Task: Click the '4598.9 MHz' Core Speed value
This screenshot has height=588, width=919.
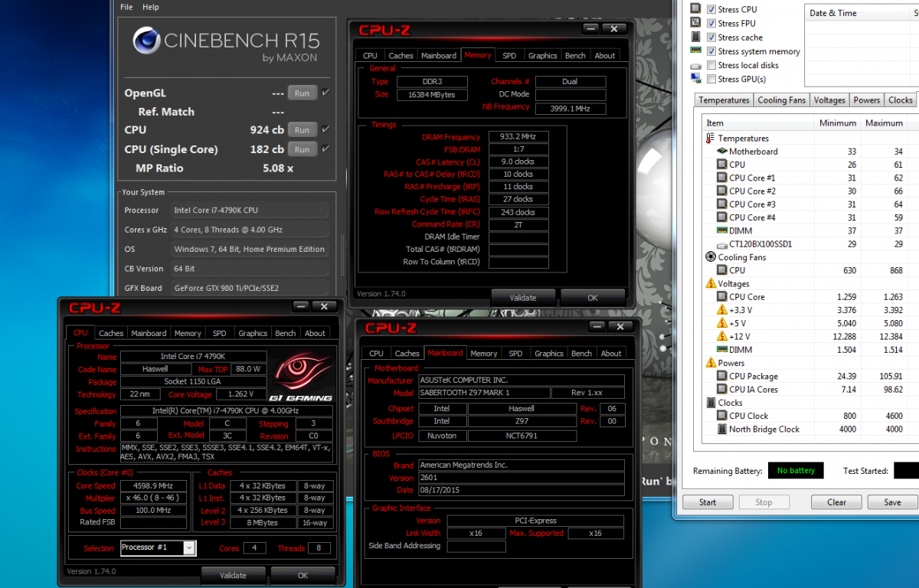Action: coord(152,486)
